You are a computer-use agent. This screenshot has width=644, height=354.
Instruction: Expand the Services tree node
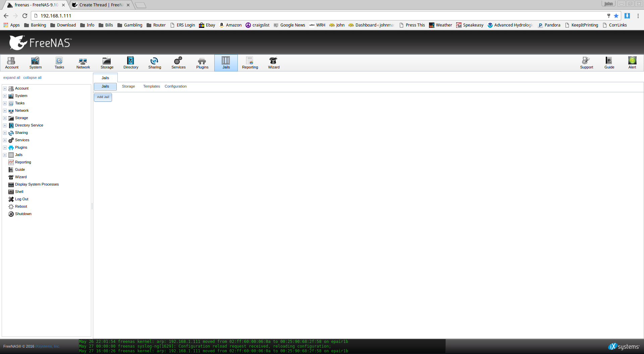coord(5,140)
